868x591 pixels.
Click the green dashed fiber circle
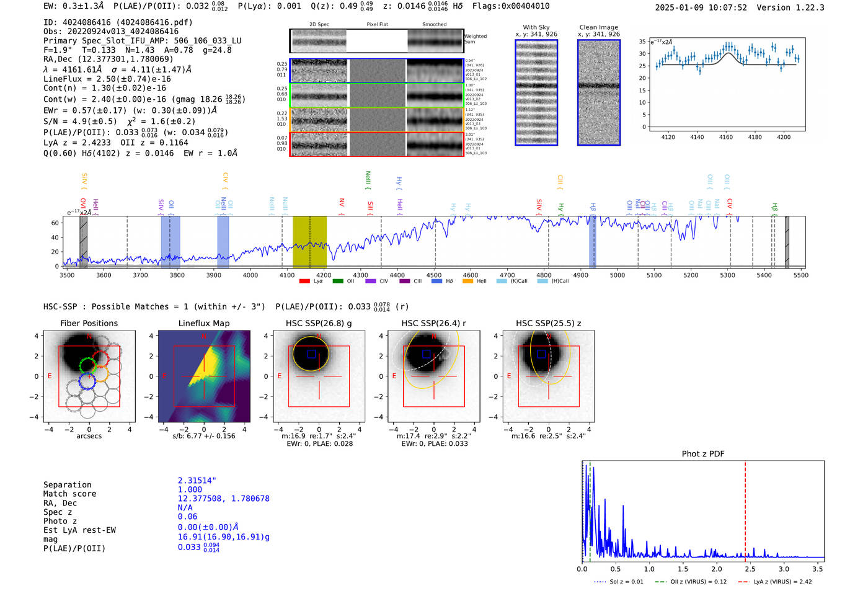pyautogui.click(x=89, y=365)
